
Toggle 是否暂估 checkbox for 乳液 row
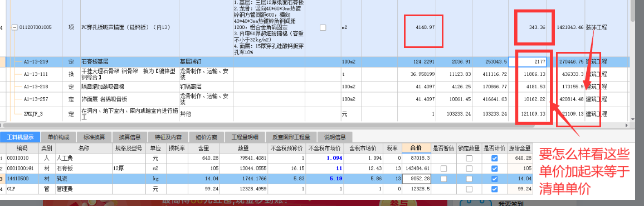[443, 179]
